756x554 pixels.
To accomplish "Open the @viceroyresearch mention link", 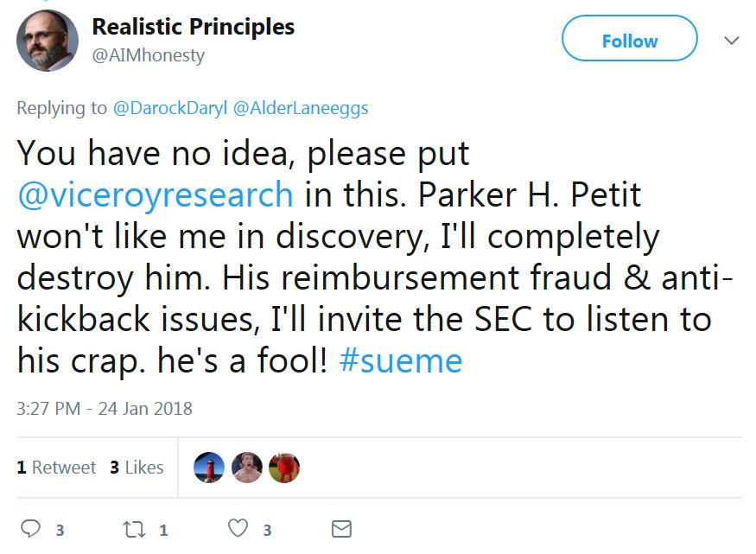I will tap(156, 194).
